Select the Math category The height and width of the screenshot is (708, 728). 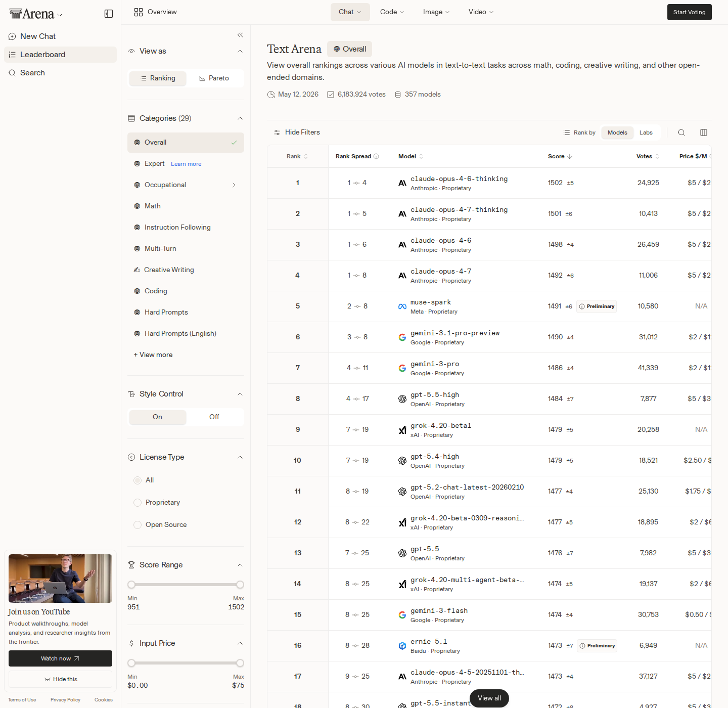tap(186, 206)
